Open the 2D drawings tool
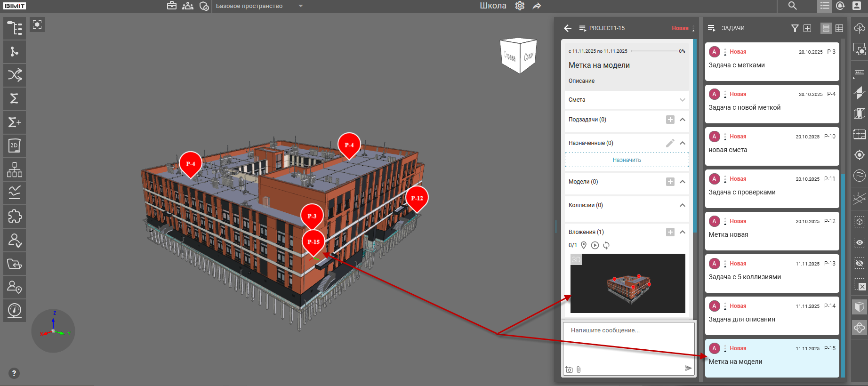Image resolution: width=868 pixels, height=386 pixels. tap(15, 146)
